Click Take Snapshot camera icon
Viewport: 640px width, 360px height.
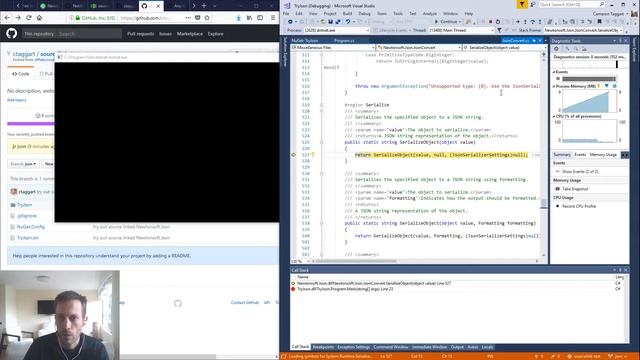(558, 189)
